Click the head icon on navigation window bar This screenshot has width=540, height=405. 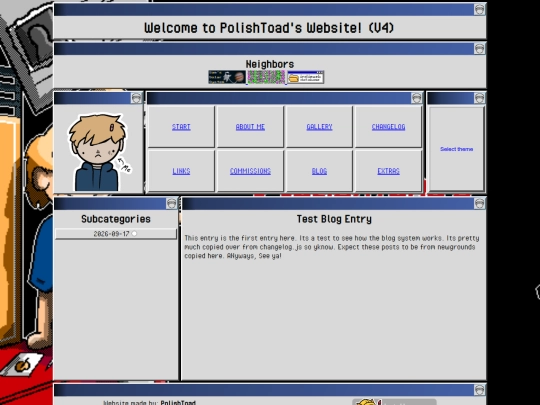(x=416, y=98)
